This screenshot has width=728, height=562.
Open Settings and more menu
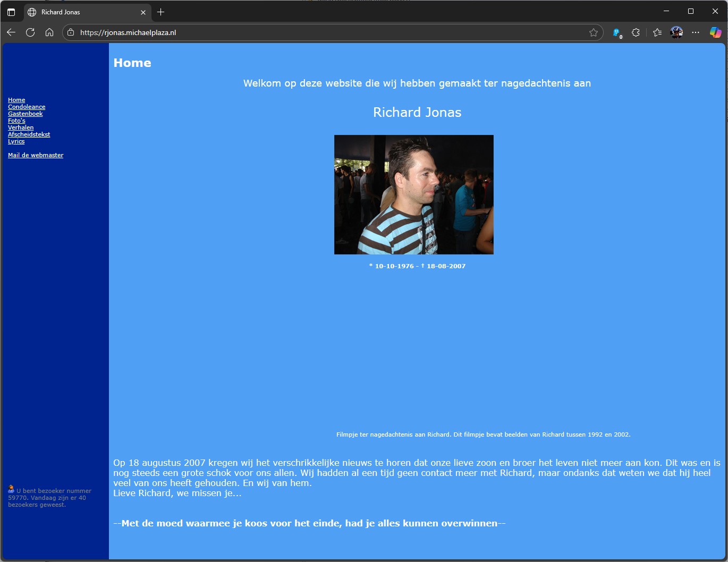[x=696, y=32]
